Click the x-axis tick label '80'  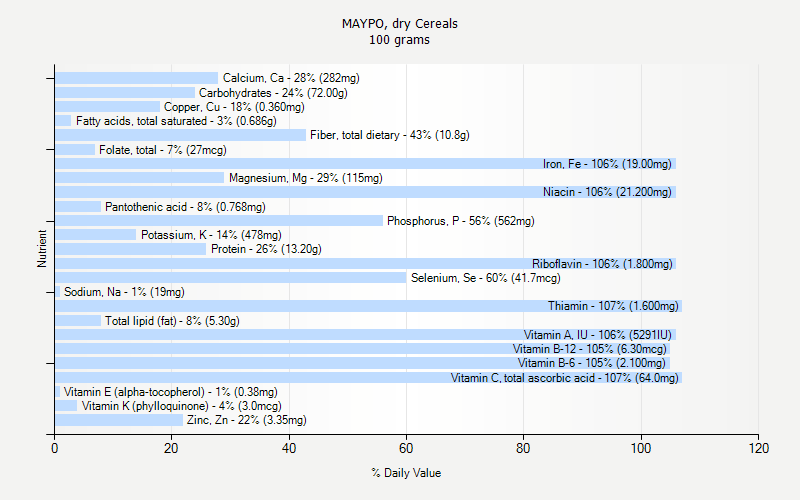click(523, 448)
